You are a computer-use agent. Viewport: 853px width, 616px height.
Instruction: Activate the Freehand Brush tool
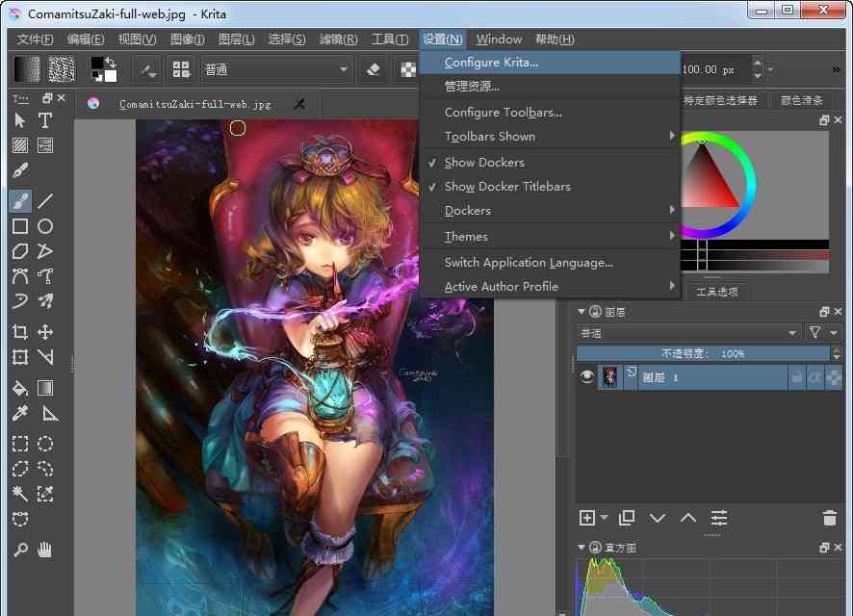20,201
